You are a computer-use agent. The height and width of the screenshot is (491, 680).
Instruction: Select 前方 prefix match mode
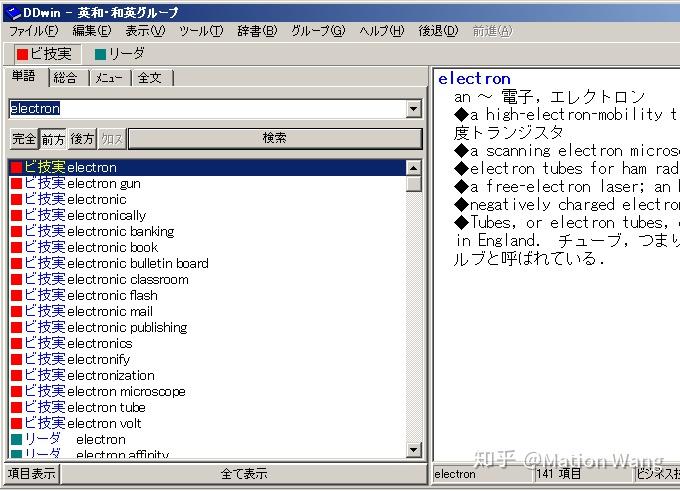tap(53, 139)
